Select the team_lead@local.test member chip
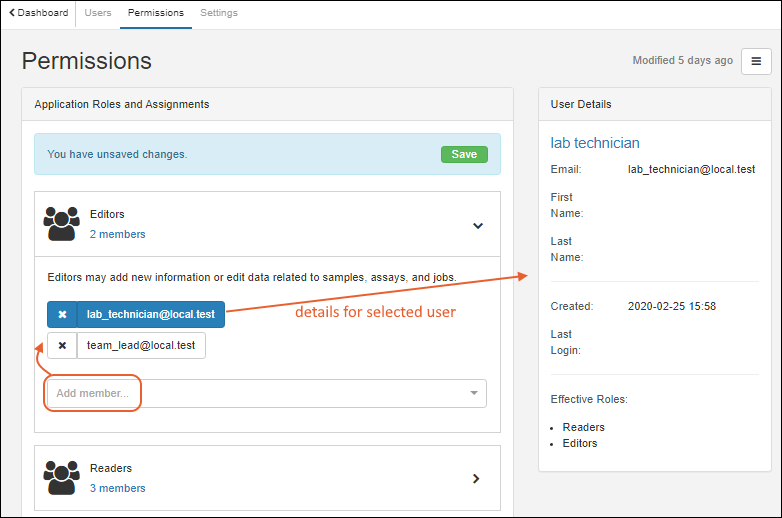 pos(141,346)
